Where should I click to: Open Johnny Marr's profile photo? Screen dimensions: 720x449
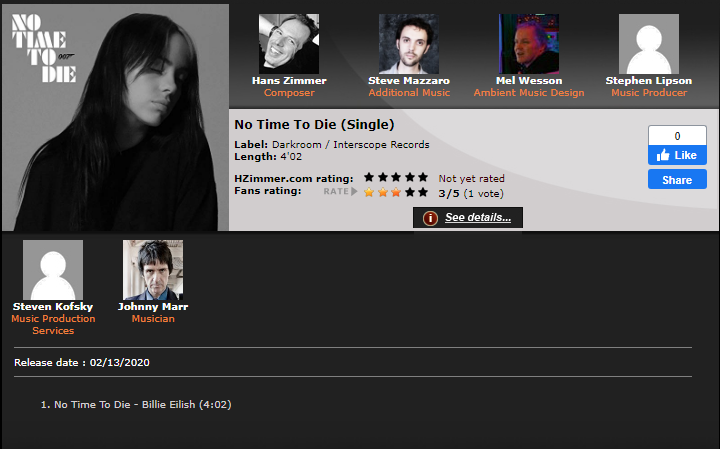tap(153, 270)
